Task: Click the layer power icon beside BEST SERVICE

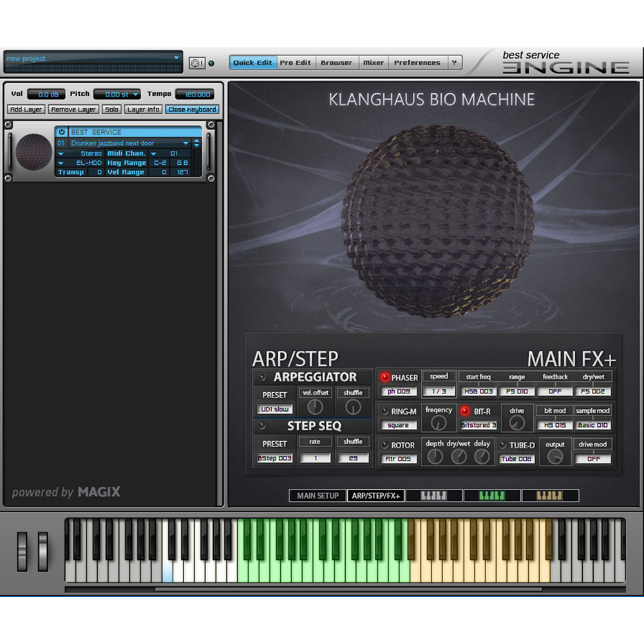Action: click(62, 132)
